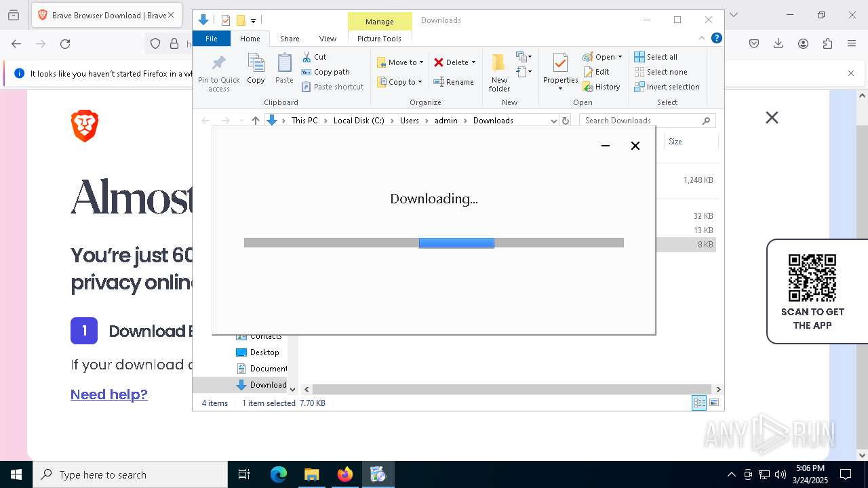
Task: Click Invert selection in ribbon
Action: (x=667, y=87)
